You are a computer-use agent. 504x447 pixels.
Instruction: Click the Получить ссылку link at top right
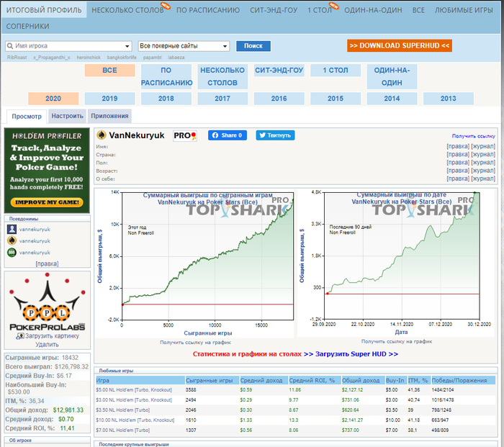474,136
